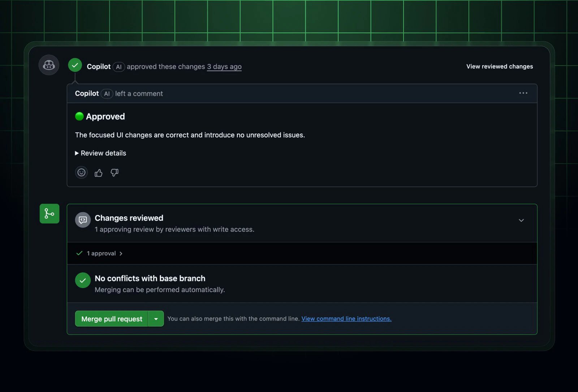Open View command line instructions link
The height and width of the screenshot is (392, 578).
pyautogui.click(x=346, y=319)
